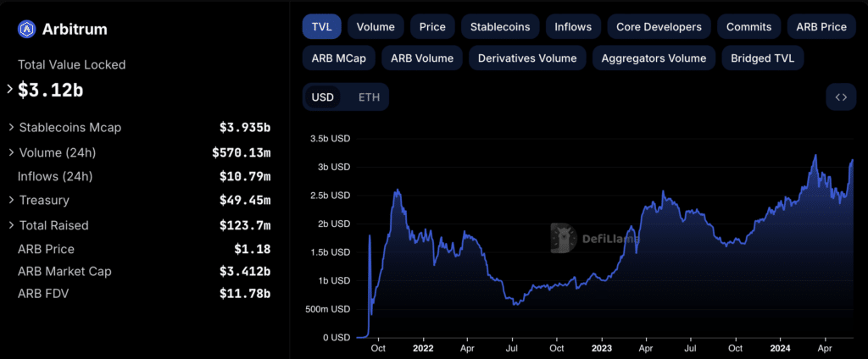The width and height of the screenshot is (868, 359).
Task: Open the embed code icon button
Action: (841, 97)
